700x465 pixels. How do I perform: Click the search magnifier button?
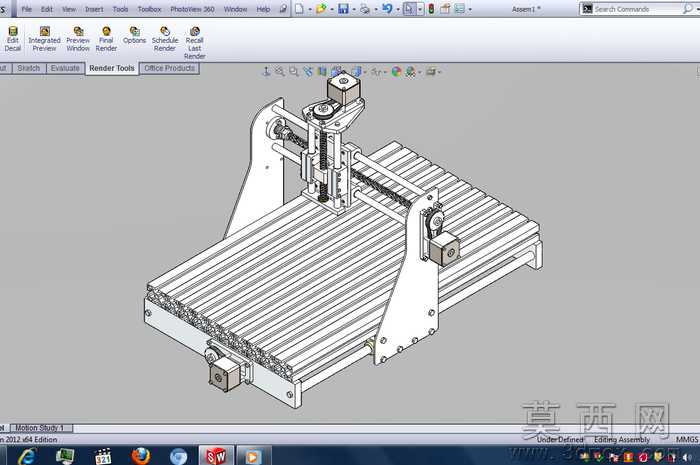click(688, 8)
